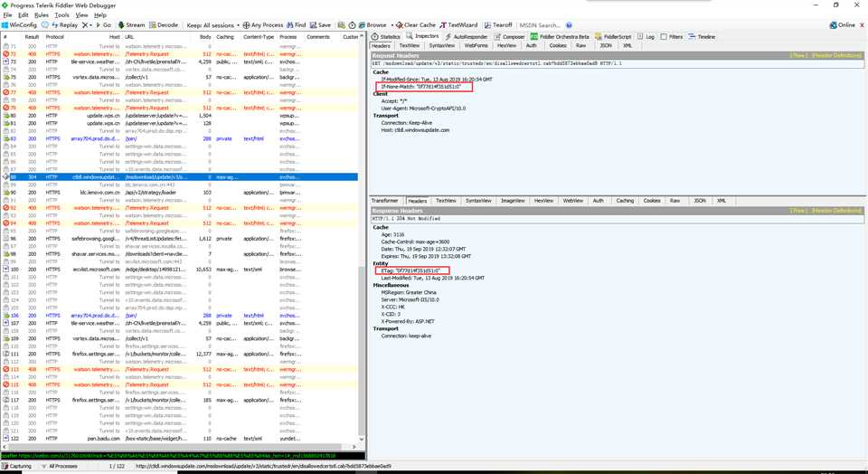Clear Cache from the toolbar

(416, 25)
